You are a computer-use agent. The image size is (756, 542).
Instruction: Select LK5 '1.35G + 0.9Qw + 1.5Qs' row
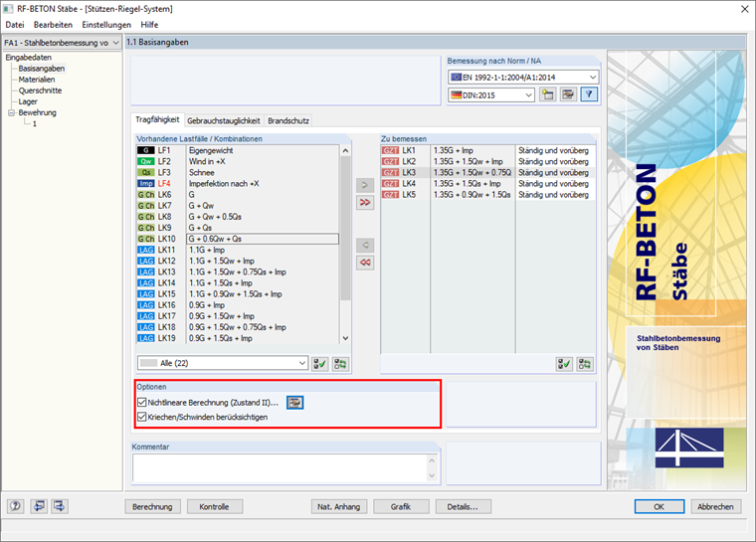point(487,195)
